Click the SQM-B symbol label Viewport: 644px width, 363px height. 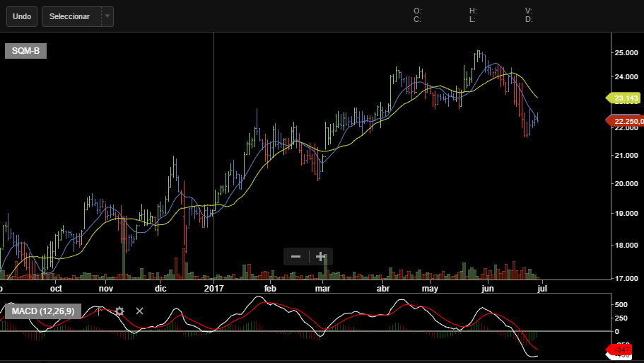25,51
